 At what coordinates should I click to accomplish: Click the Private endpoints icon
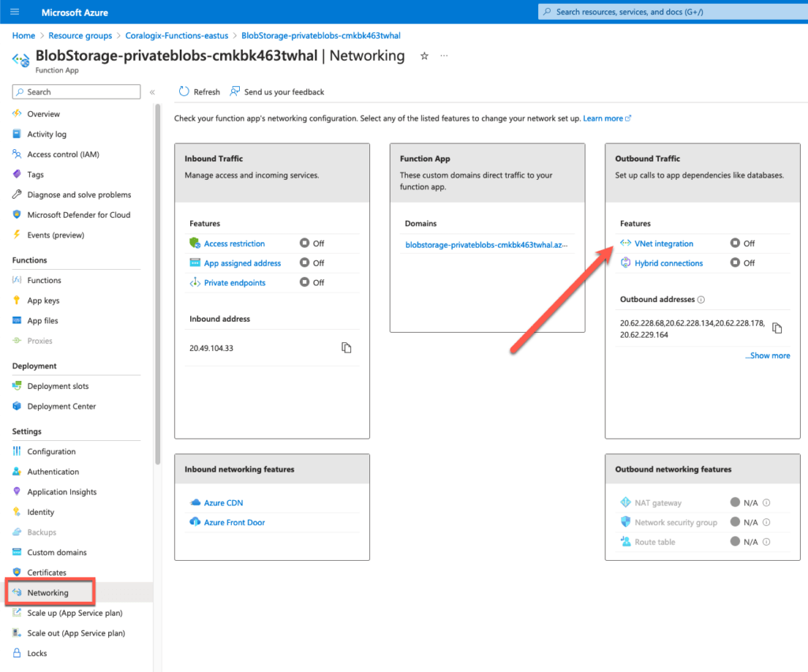tap(195, 282)
